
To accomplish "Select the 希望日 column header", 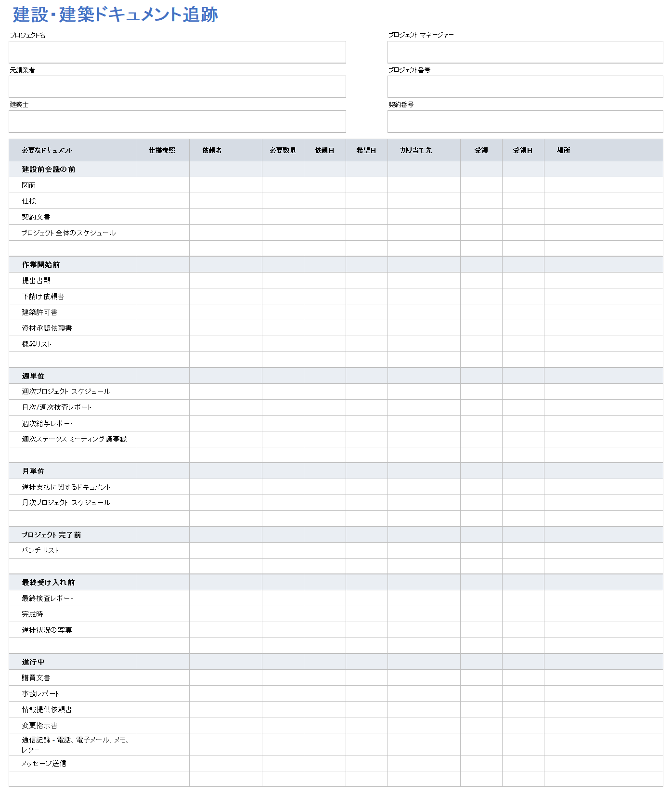I will [x=367, y=150].
